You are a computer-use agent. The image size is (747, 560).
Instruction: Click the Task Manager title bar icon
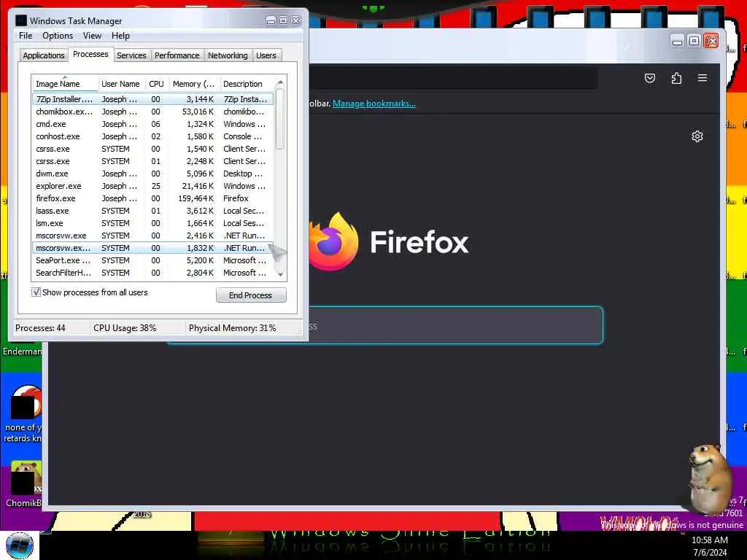(21, 20)
